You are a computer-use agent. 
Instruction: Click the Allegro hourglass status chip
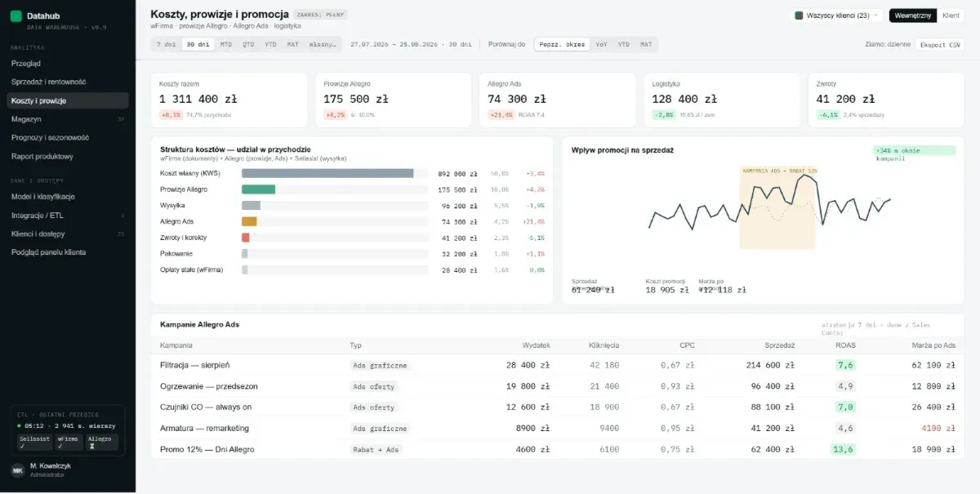pyautogui.click(x=101, y=442)
